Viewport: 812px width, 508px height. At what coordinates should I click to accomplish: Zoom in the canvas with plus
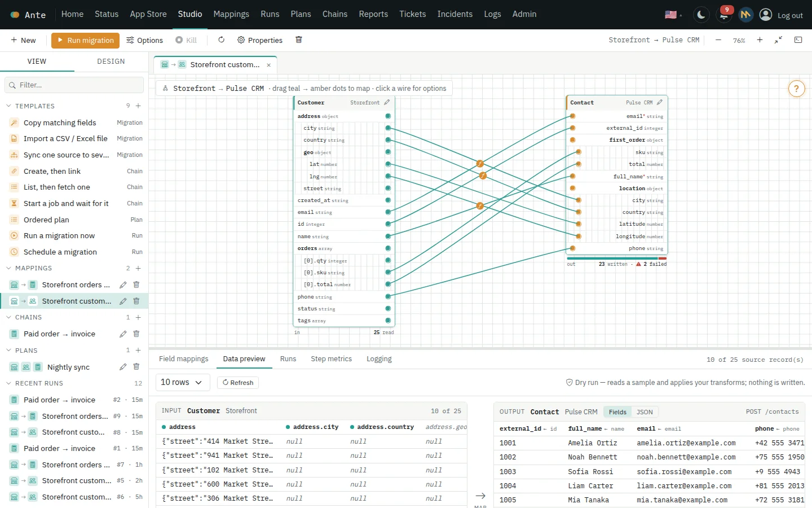760,40
